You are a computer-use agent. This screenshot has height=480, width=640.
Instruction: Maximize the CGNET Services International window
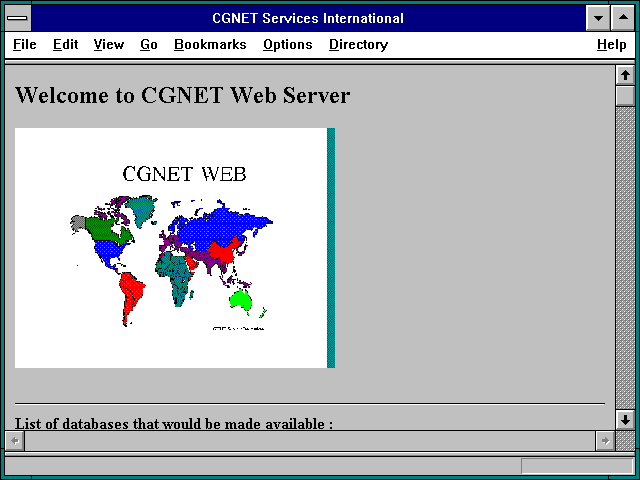pos(623,18)
